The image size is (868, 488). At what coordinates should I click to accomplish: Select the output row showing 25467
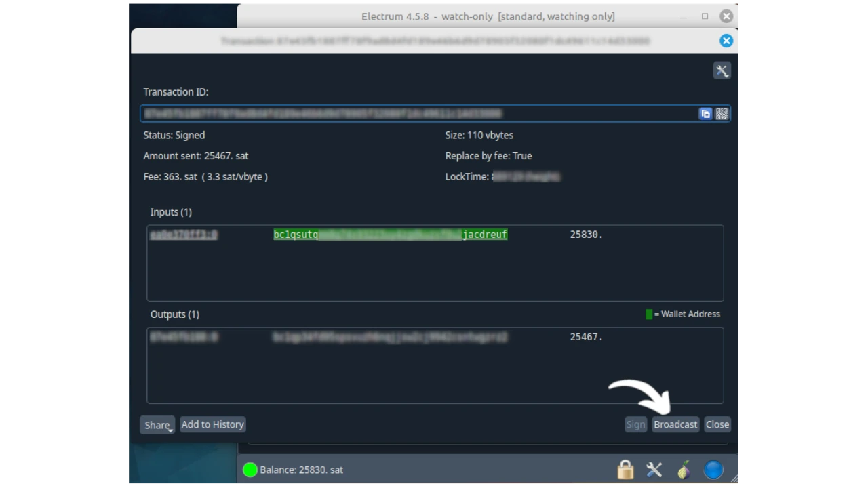point(434,337)
